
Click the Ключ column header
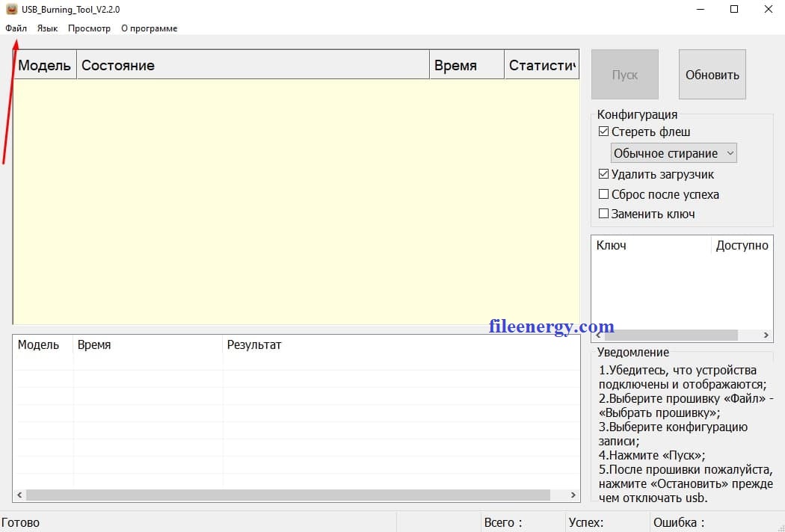click(651, 245)
